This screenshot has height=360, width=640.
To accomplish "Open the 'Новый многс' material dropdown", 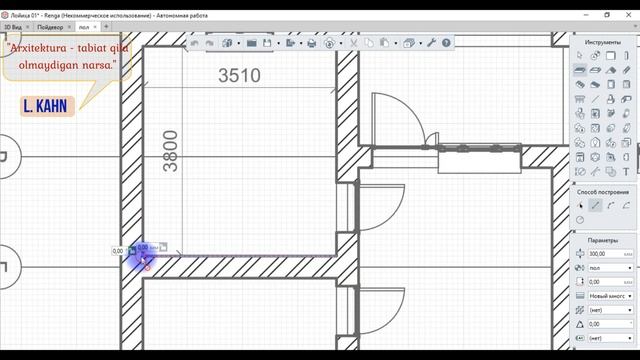I will pos(611,296).
